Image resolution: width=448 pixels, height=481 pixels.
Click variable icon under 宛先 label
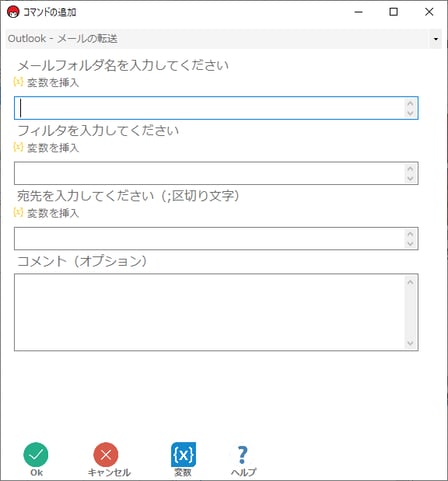[x=18, y=212]
